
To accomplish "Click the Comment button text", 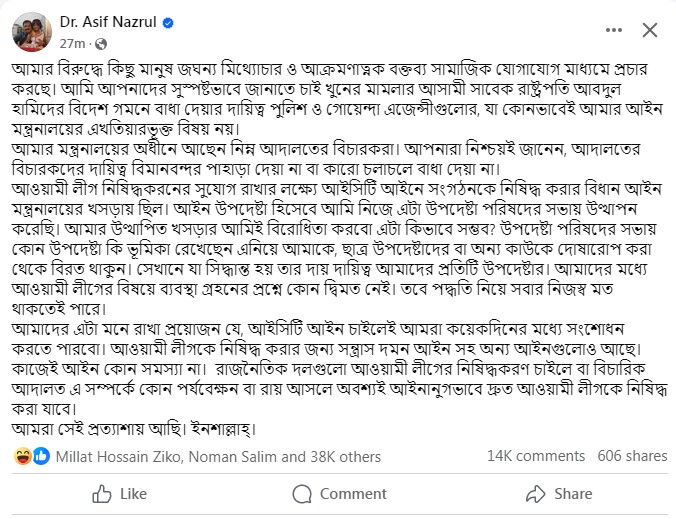I will pos(353,494).
